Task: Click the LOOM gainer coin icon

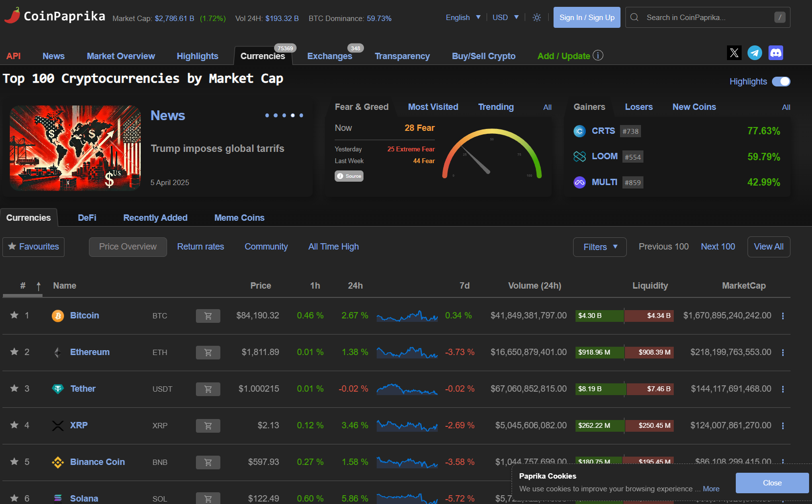Action: (x=579, y=156)
